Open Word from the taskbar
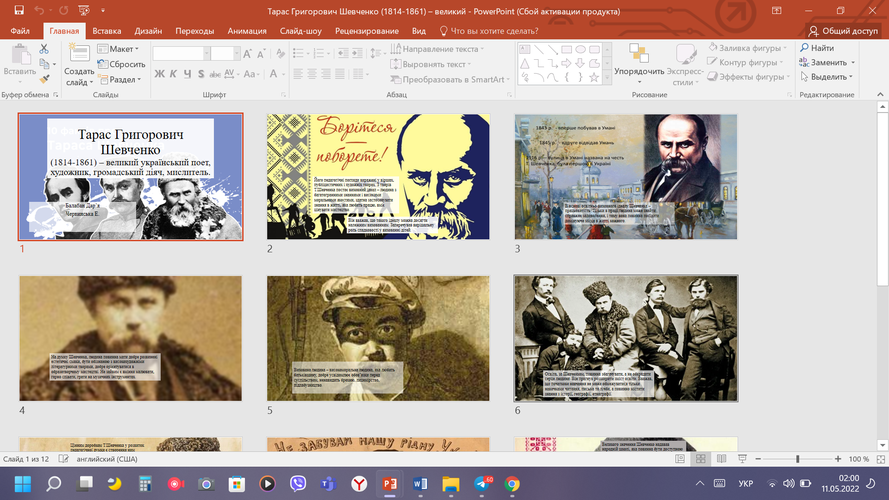This screenshot has height=500, width=889. [420, 484]
